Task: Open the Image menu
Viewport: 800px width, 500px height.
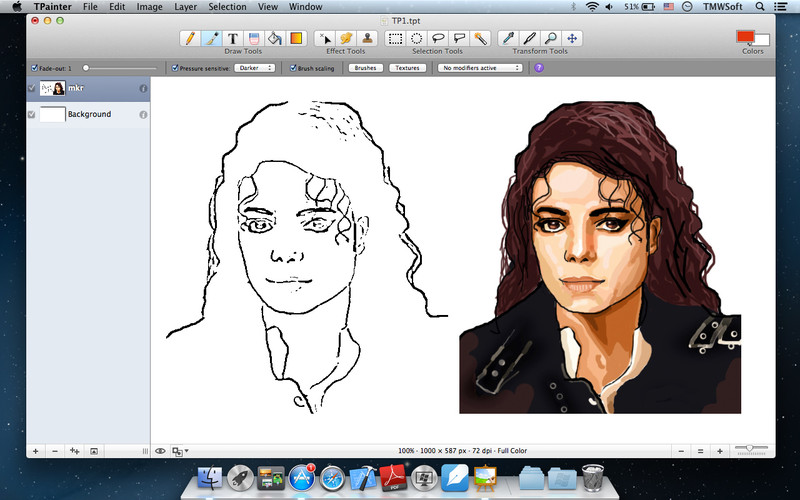Action: [149, 7]
